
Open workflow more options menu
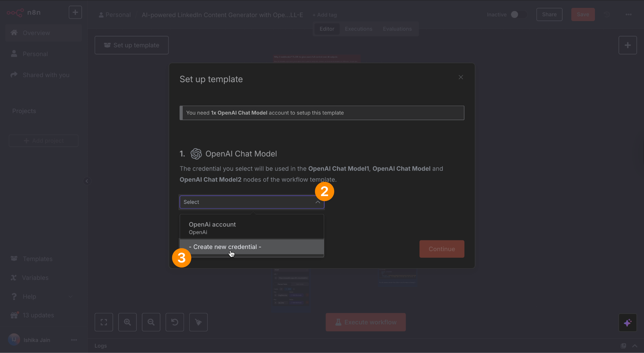[x=629, y=14]
